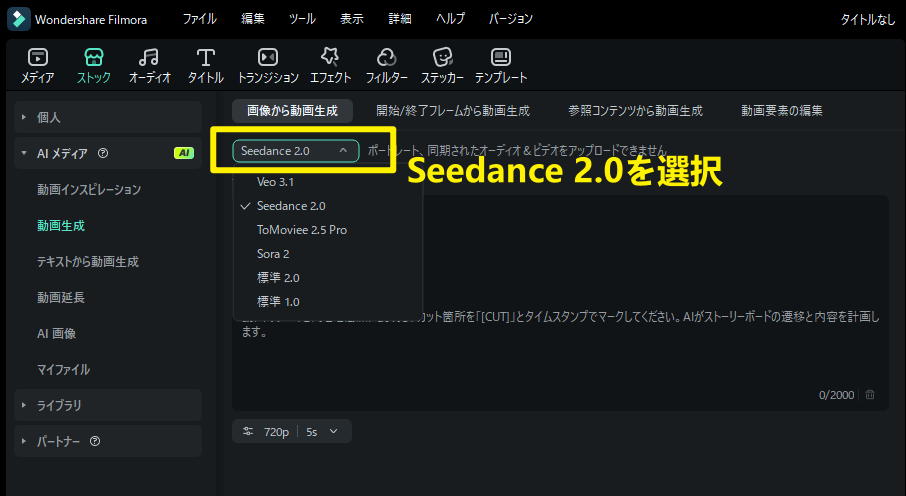The height and width of the screenshot is (496, 906).
Task: Select 動画生成 in sidebar
Action: (61, 225)
